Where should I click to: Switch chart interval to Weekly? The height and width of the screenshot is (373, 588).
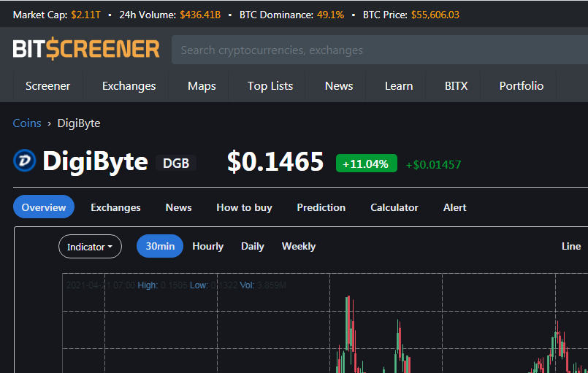coord(299,246)
